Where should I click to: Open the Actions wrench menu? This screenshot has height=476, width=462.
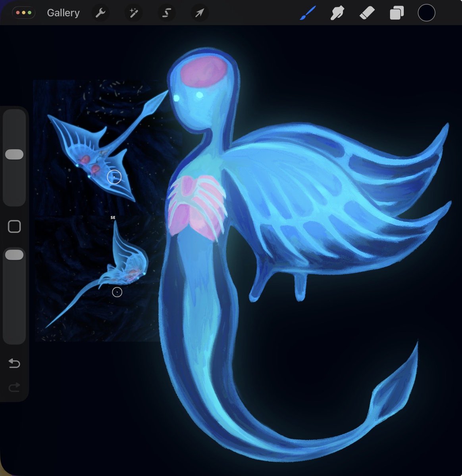click(100, 13)
